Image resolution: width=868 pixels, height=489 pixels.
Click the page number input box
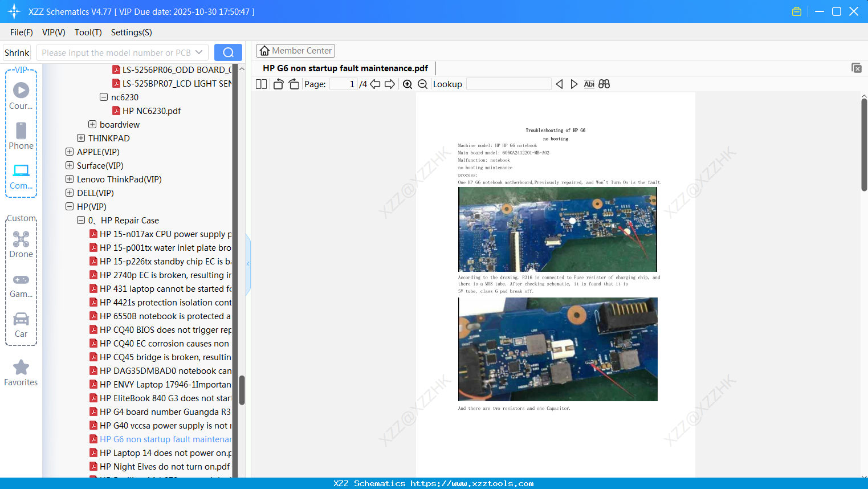(x=343, y=84)
